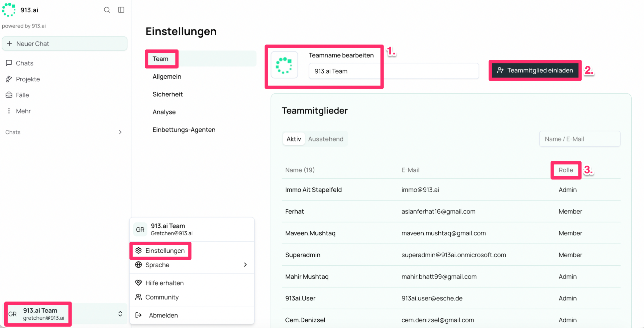
Task: Click the Member role for Ferhat
Action: [x=570, y=211]
